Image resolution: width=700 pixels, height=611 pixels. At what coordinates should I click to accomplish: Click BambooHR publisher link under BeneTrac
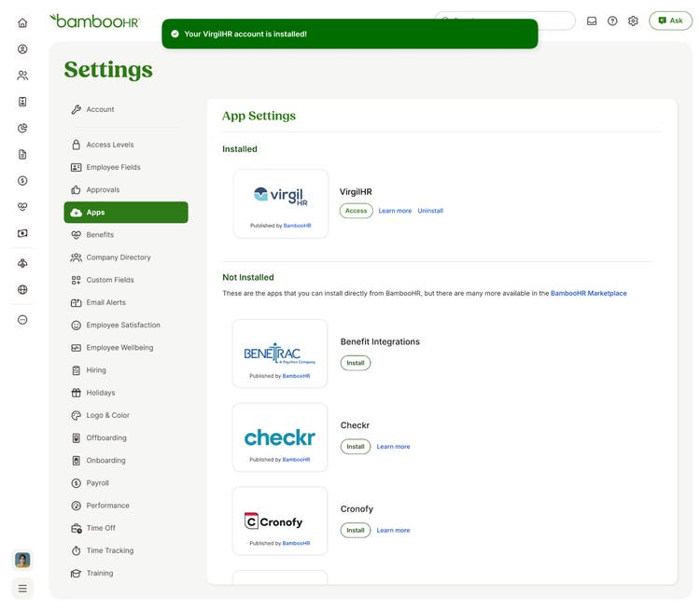(297, 376)
